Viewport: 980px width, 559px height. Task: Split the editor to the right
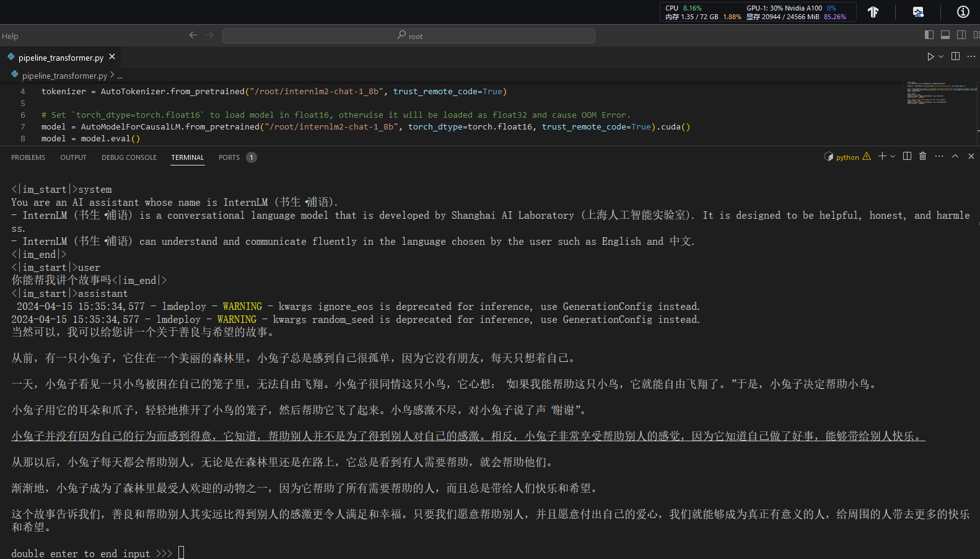click(x=955, y=56)
